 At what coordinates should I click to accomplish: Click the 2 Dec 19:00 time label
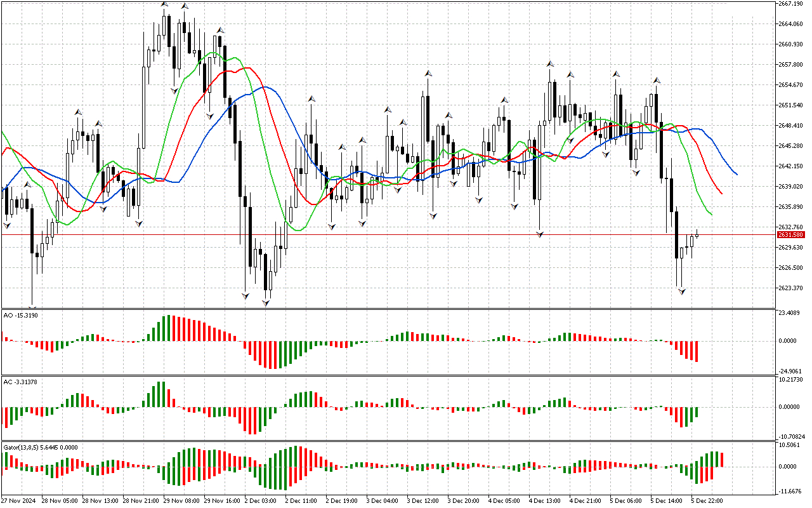342,501
